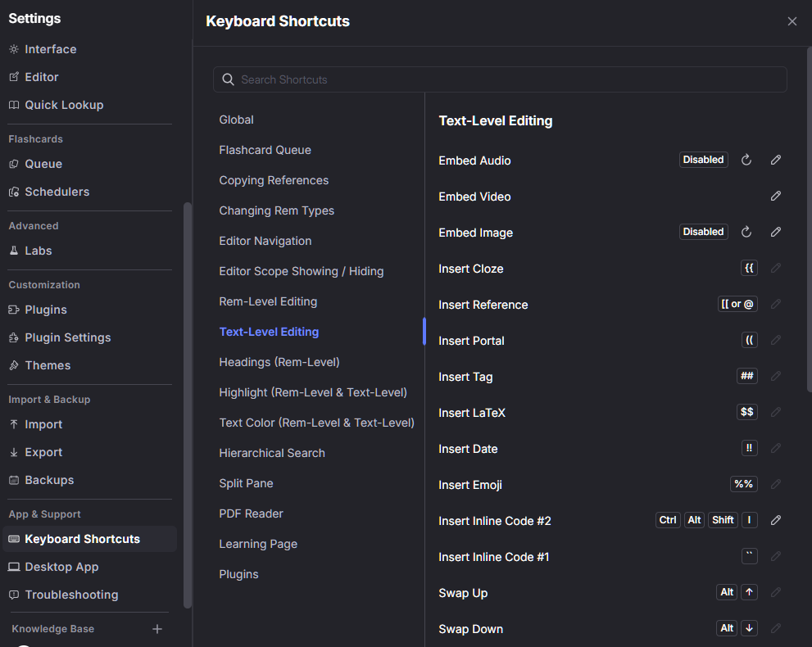Click the [[ or @ key for Insert Reference
This screenshot has height=647, width=812.
point(737,304)
